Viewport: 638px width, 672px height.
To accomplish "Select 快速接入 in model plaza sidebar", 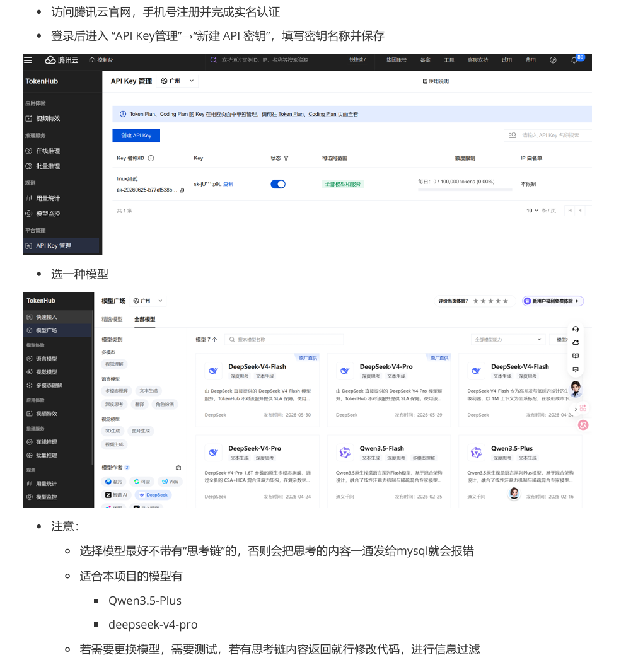I will [57, 317].
